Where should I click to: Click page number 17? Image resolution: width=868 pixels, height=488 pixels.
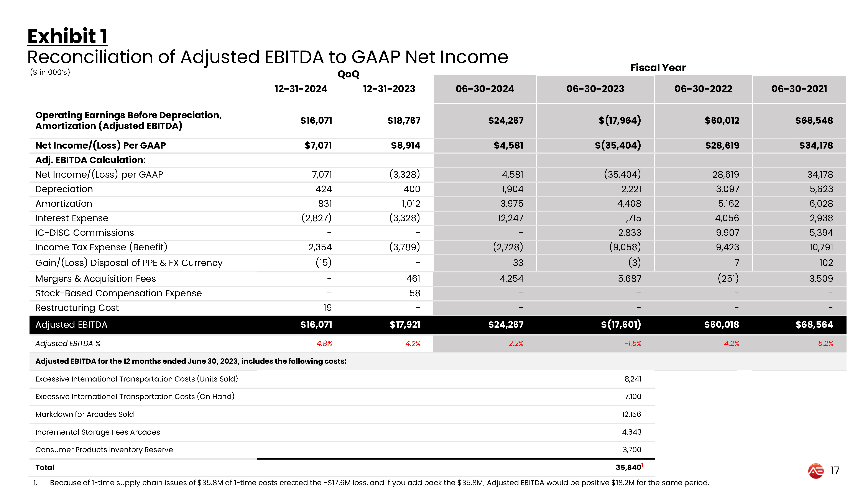point(835,470)
